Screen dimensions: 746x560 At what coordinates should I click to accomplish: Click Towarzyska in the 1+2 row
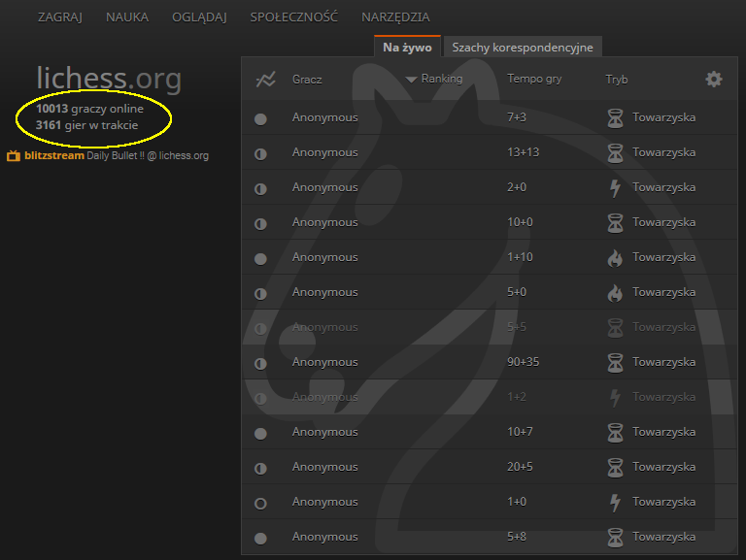663,397
